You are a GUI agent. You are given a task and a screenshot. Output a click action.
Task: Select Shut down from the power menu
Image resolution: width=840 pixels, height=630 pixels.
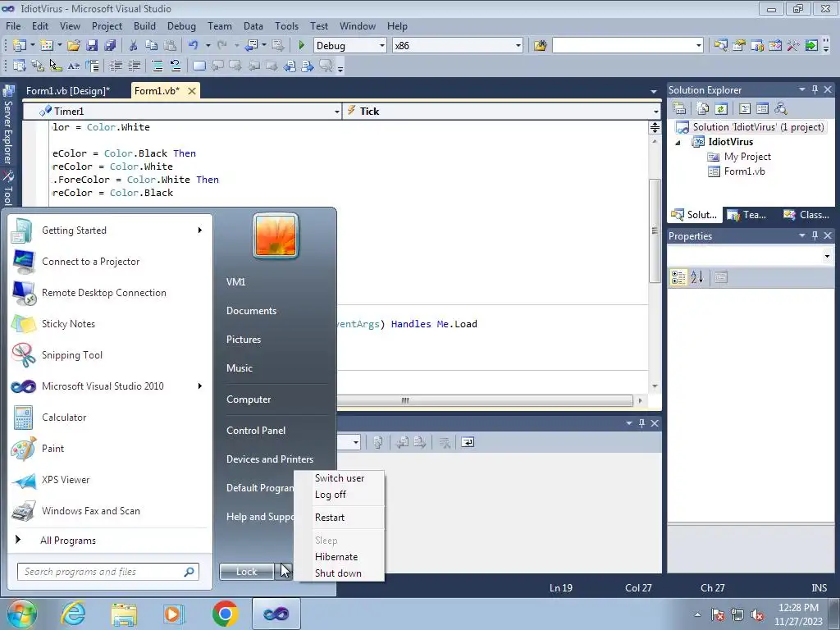click(x=338, y=573)
